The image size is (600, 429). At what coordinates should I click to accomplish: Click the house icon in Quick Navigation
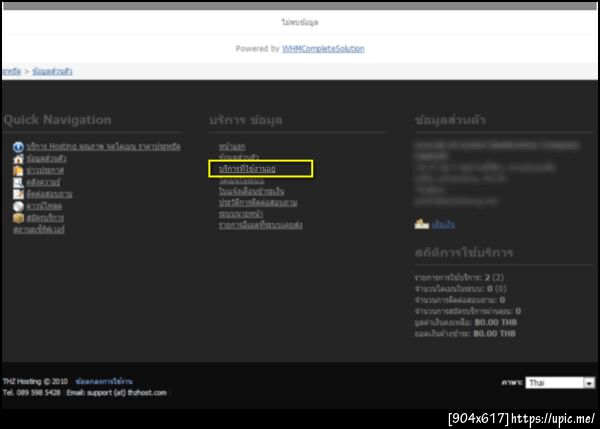click(18, 159)
